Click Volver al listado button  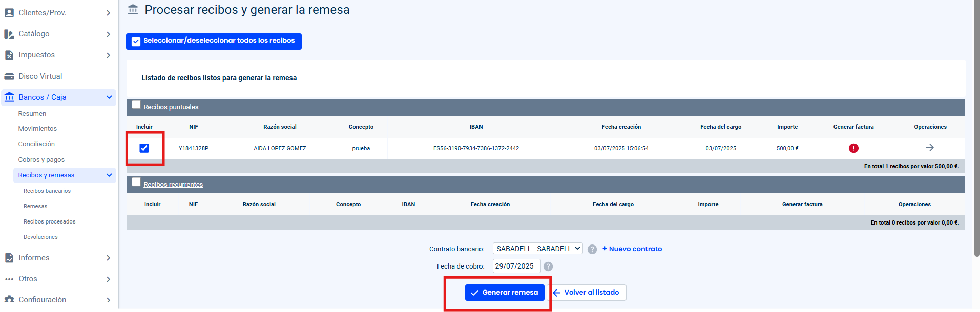(587, 293)
